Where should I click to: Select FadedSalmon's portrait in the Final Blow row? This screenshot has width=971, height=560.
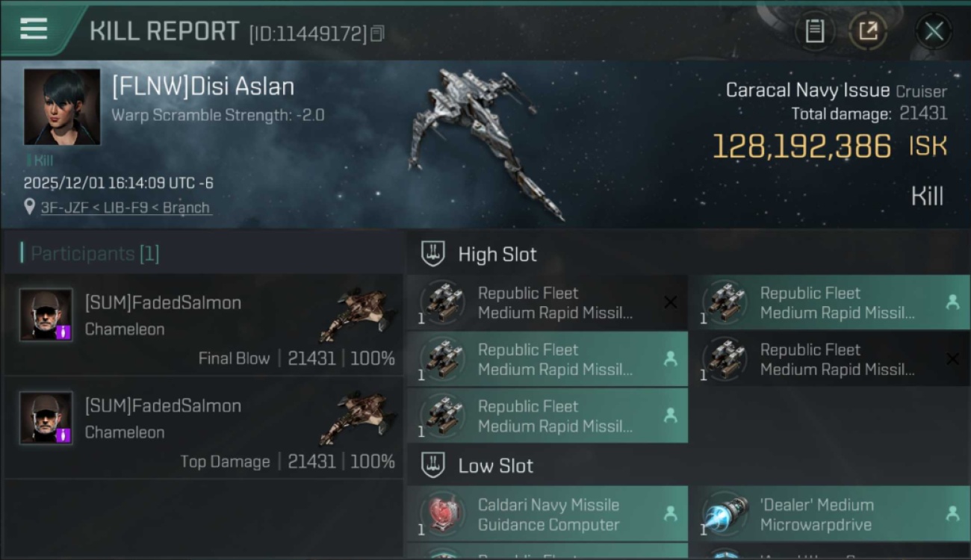coord(46,315)
